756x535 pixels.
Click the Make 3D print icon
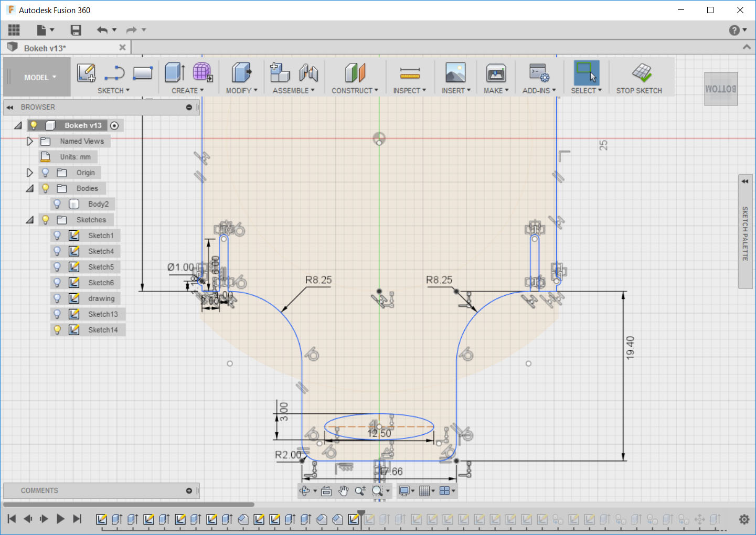(x=496, y=73)
